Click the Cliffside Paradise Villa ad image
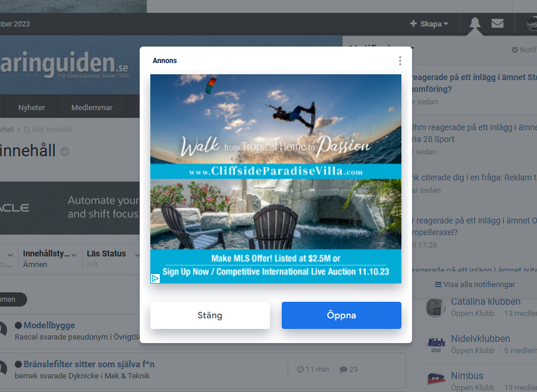The height and width of the screenshot is (392, 537). coord(276,179)
